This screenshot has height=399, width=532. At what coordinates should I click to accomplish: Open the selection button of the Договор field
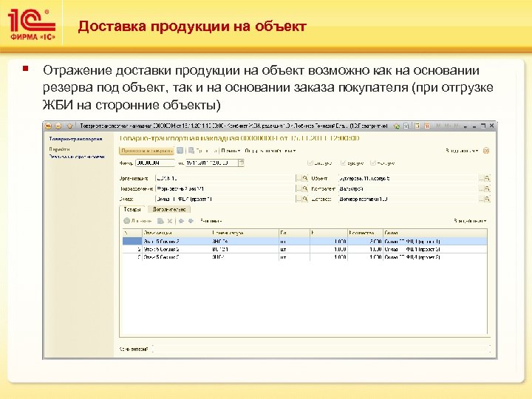pos(481,199)
